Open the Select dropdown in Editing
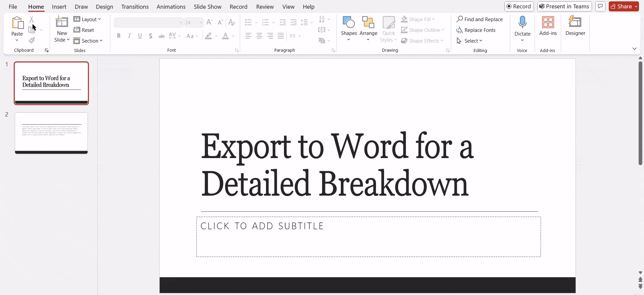This screenshot has width=644, height=295. point(470,41)
